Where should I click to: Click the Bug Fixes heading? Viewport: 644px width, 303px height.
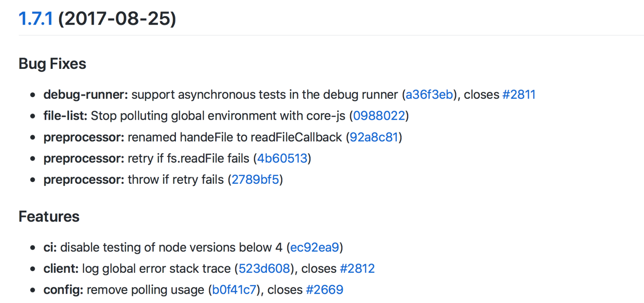(52, 64)
